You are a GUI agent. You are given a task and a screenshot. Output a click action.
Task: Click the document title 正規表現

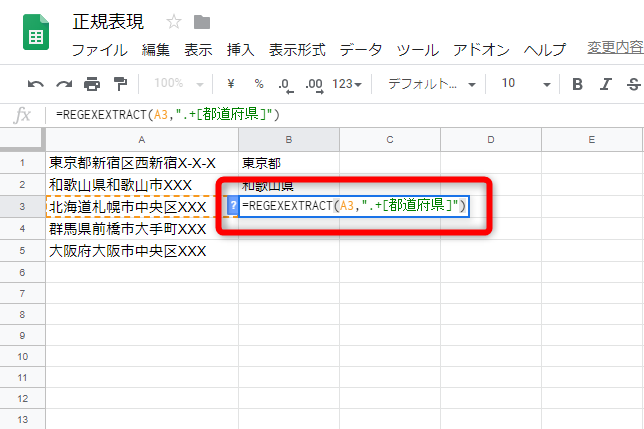[x=108, y=22]
